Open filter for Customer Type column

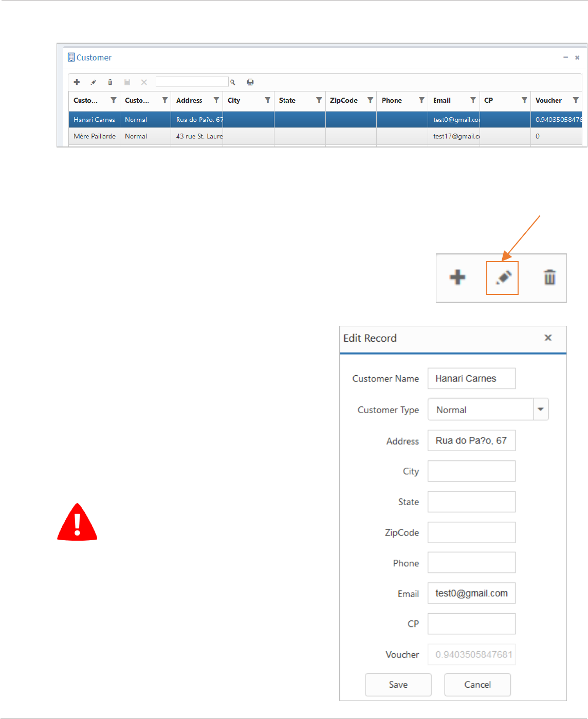(x=165, y=100)
